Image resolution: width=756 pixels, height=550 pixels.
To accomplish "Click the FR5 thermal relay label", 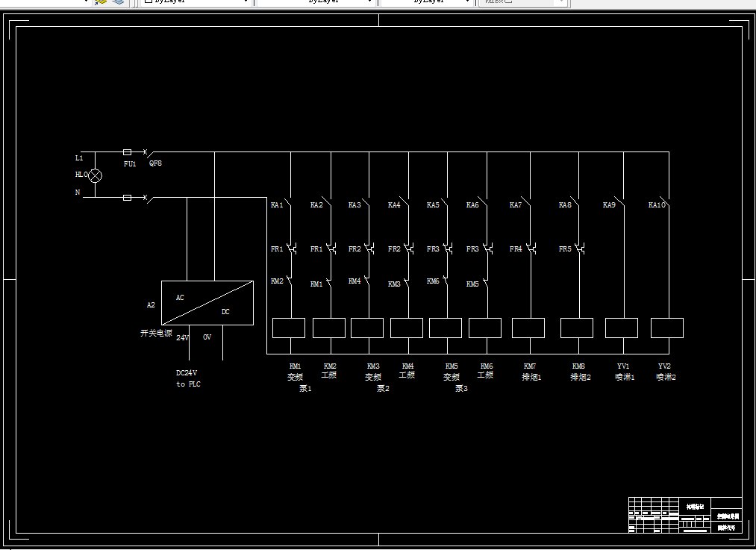I will [565, 249].
